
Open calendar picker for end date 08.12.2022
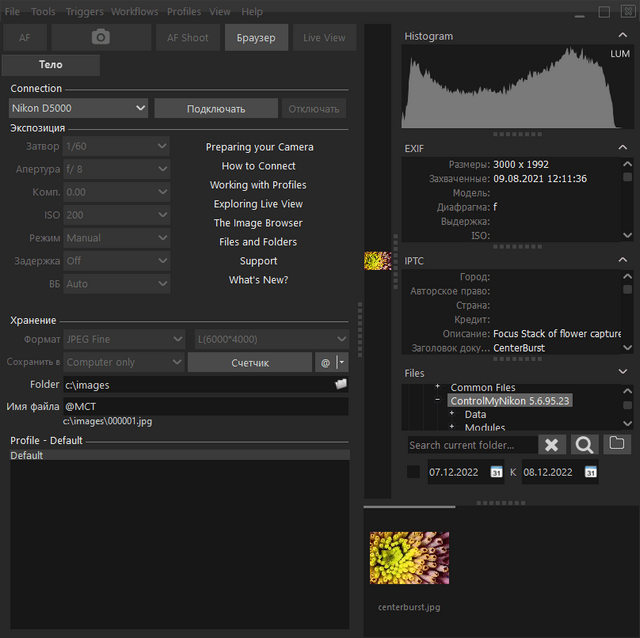590,472
